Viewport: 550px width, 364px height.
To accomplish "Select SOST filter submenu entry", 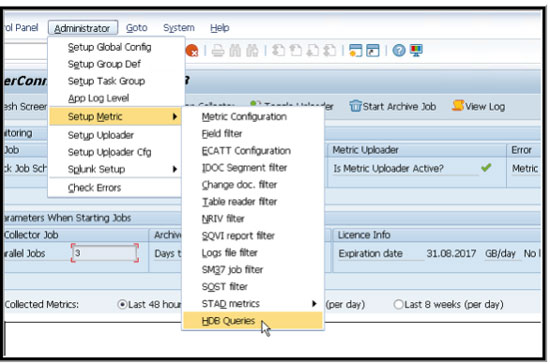I will [253, 287].
